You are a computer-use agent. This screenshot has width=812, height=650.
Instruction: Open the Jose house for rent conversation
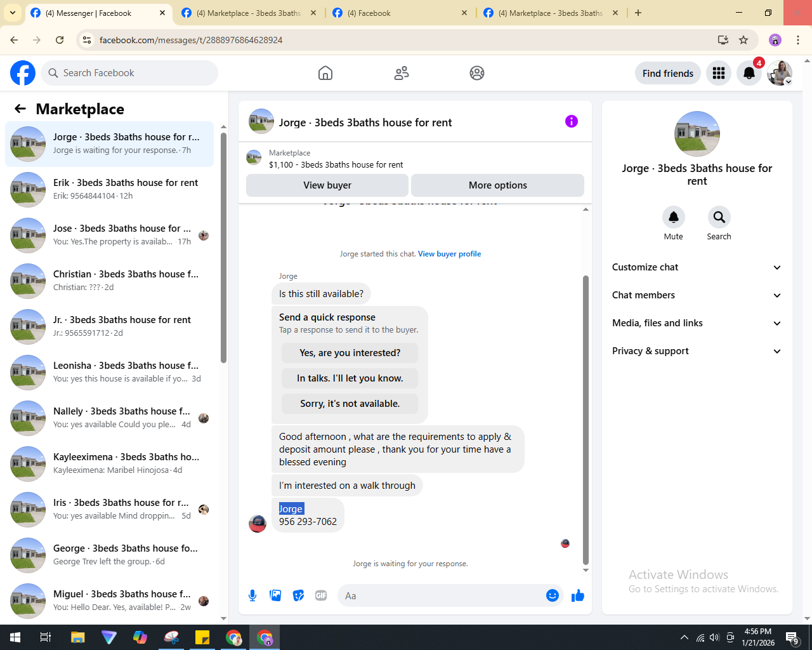click(x=109, y=235)
